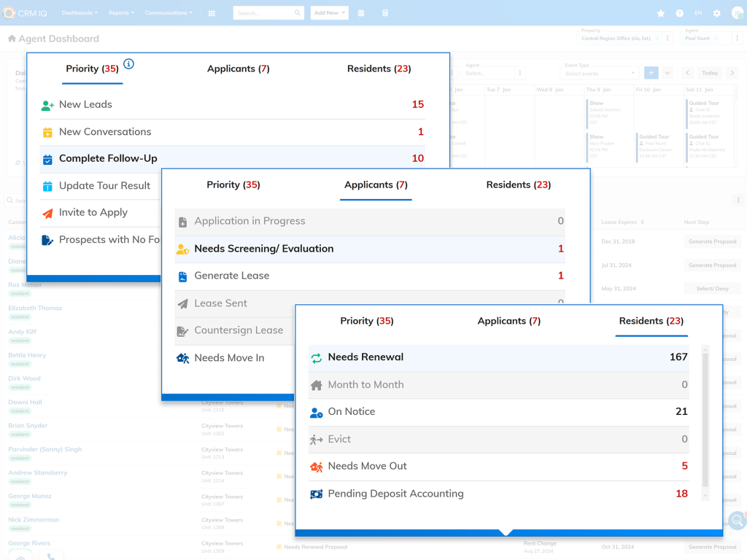Click the favorites star icon
Viewport: 747px width, 560px height.
[x=661, y=13]
